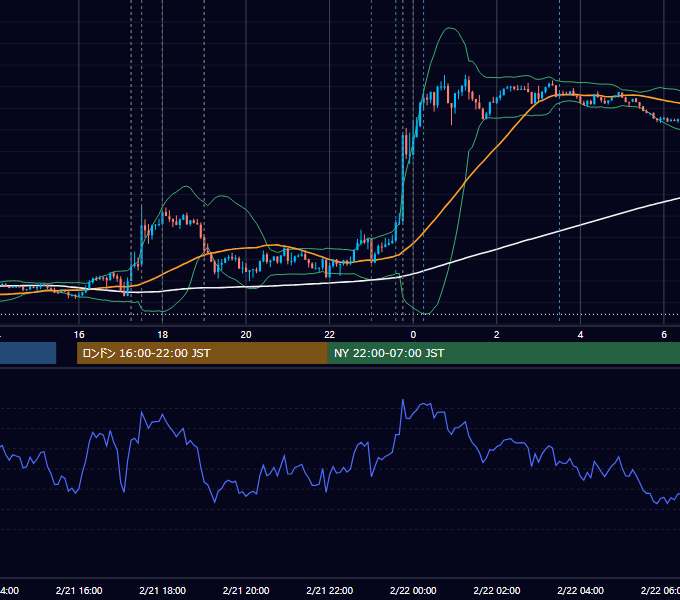This screenshot has height=600, width=680.
Task: Click hour label 18 on upper axis
Action: point(162,335)
